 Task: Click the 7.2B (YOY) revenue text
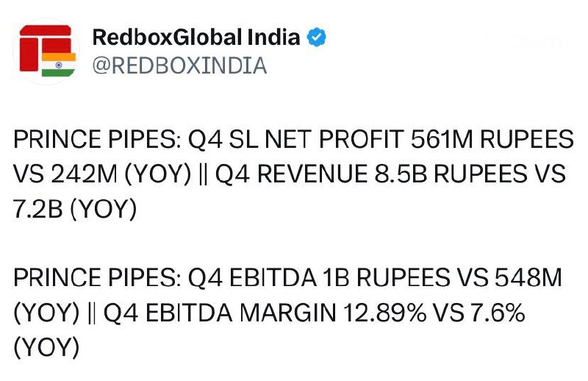click(x=75, y=209)
